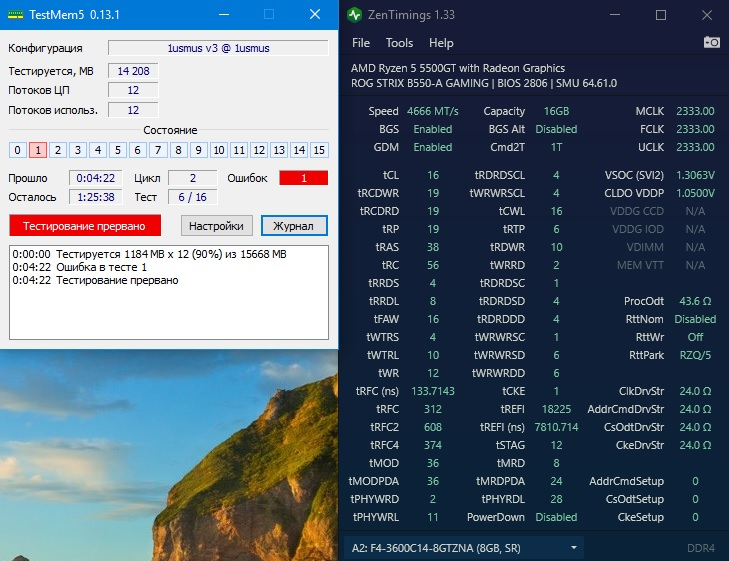Image resolution: width=729 pixels, height=561 pixels.
Task: Close the TestMem5 window
Action: [x=315, y=14]
